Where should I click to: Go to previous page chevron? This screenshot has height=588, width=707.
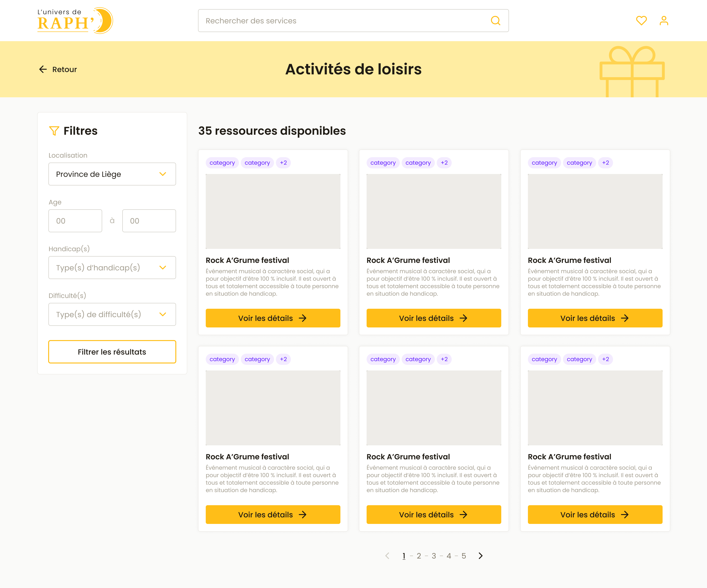(x=387, y=556)
